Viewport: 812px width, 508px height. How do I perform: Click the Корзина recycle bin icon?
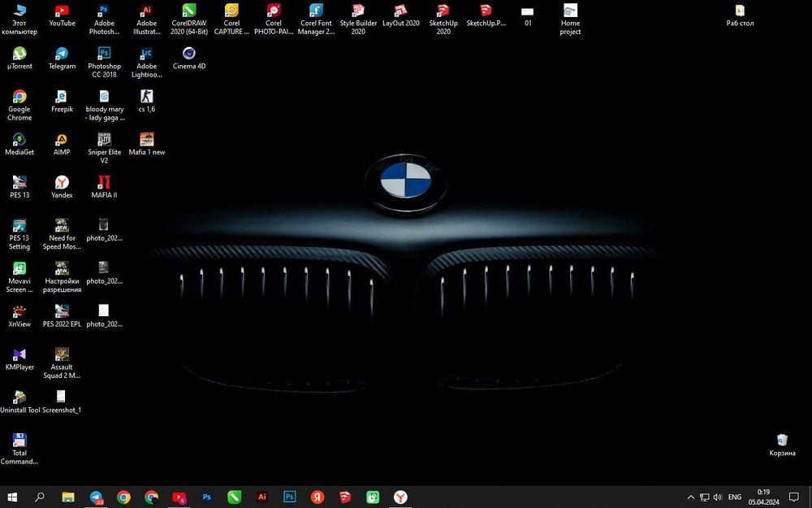coord(782,441)
